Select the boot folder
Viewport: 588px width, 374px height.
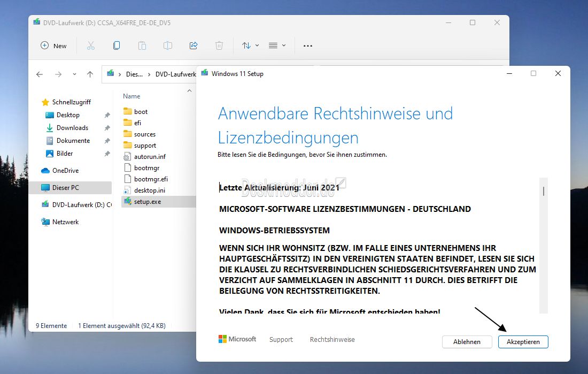coord(141,111)
